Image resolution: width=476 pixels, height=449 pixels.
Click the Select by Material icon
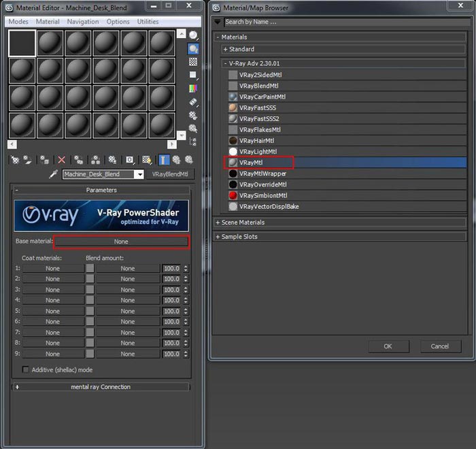(193, 129)
